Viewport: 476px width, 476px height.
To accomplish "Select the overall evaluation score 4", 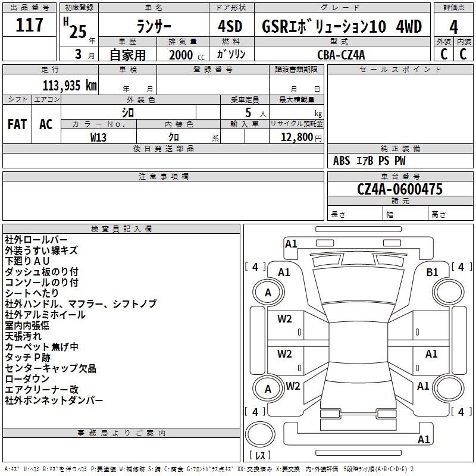I will coord(453,27).
